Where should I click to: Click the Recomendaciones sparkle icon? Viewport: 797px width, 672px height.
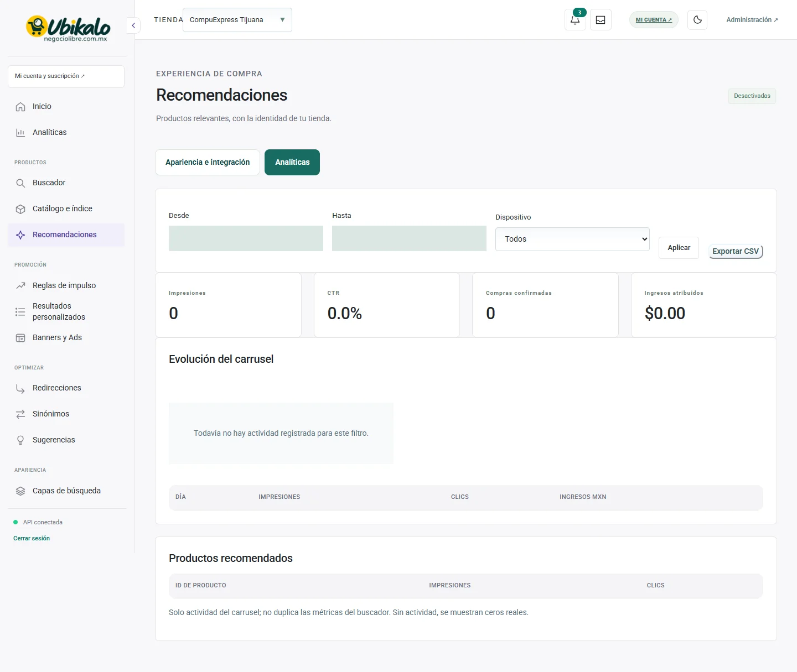20,235
